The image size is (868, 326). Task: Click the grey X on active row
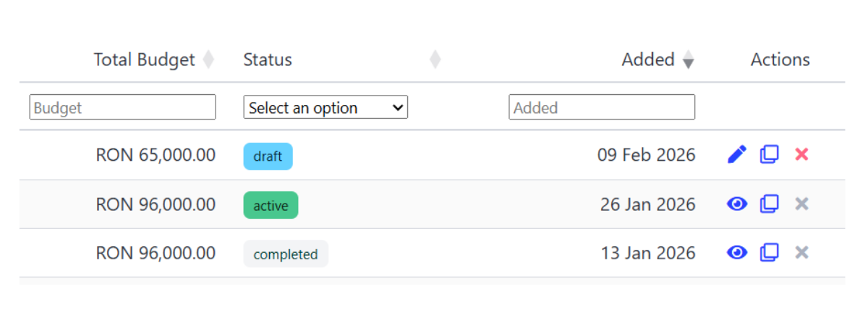(x=801, y=204)
